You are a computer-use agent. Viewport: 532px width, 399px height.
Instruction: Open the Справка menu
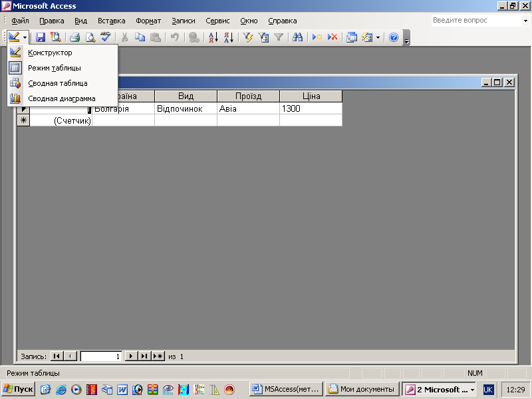[x=282, y=21]
